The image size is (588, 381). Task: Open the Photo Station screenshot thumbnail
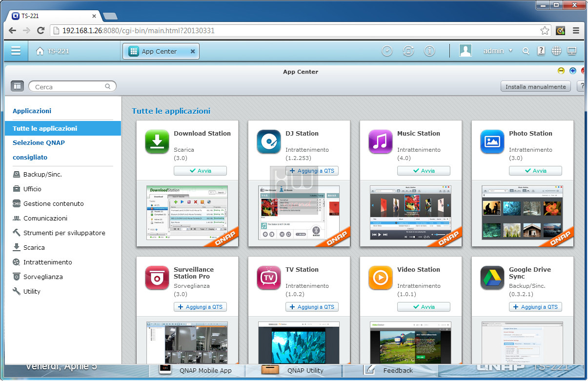(x=522, y=213)
